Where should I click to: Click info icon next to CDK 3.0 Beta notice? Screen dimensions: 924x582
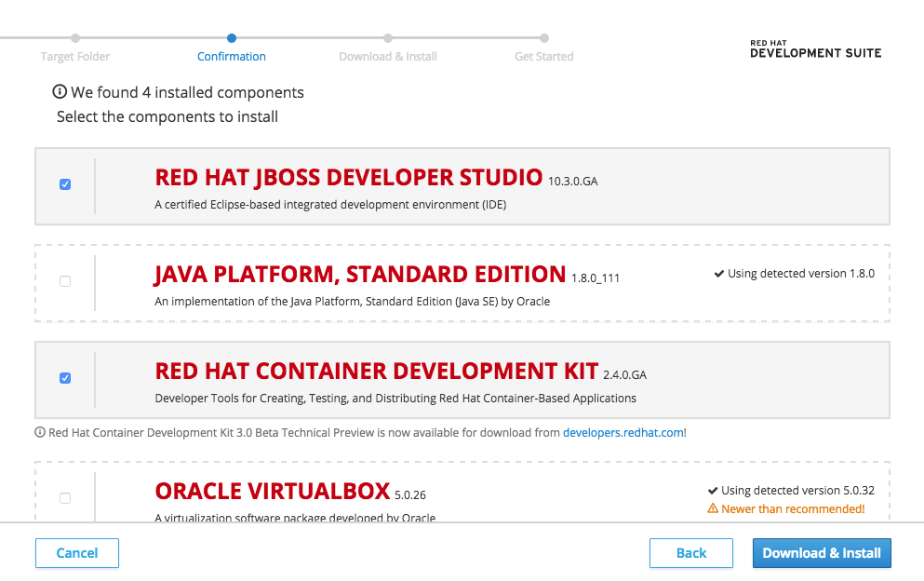[40, 432]
